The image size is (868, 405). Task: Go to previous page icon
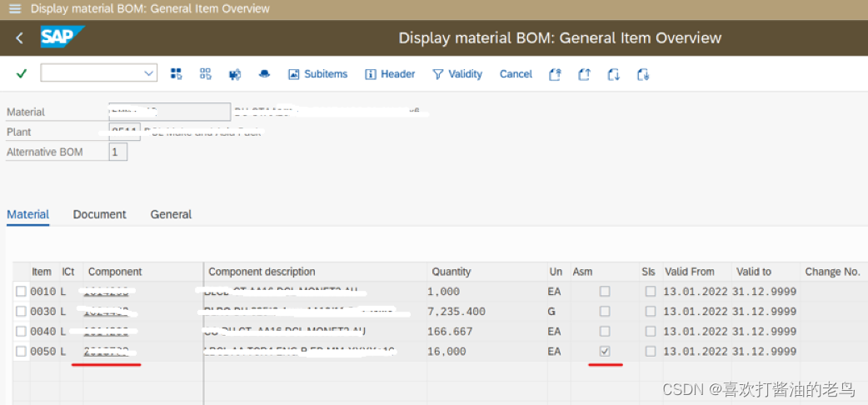(584, 74)
